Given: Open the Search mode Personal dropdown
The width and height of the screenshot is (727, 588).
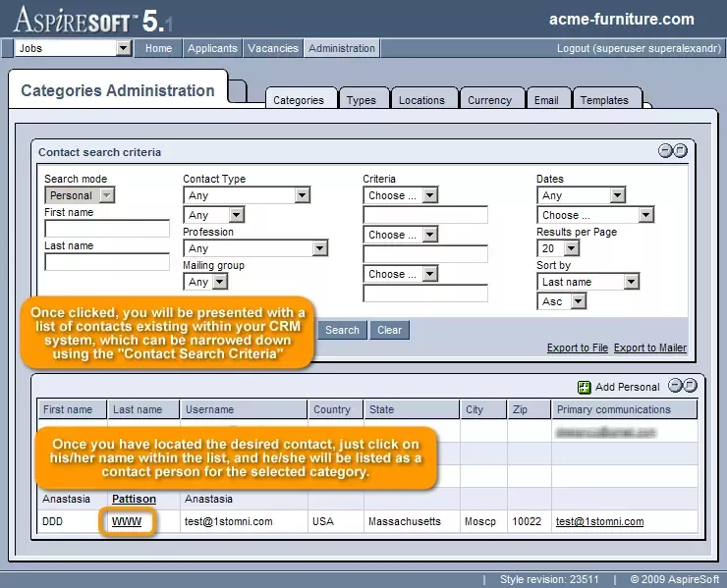Looking at the screenshot, I should [x=80, y=195].
